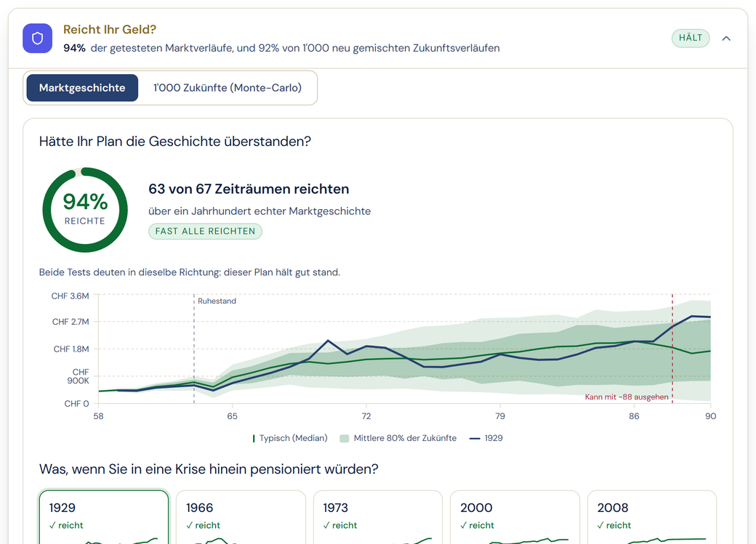Click the Ruhestand dashed marker line
The height and width of the screenshot is (544, 756).
[x=194, y=349]
